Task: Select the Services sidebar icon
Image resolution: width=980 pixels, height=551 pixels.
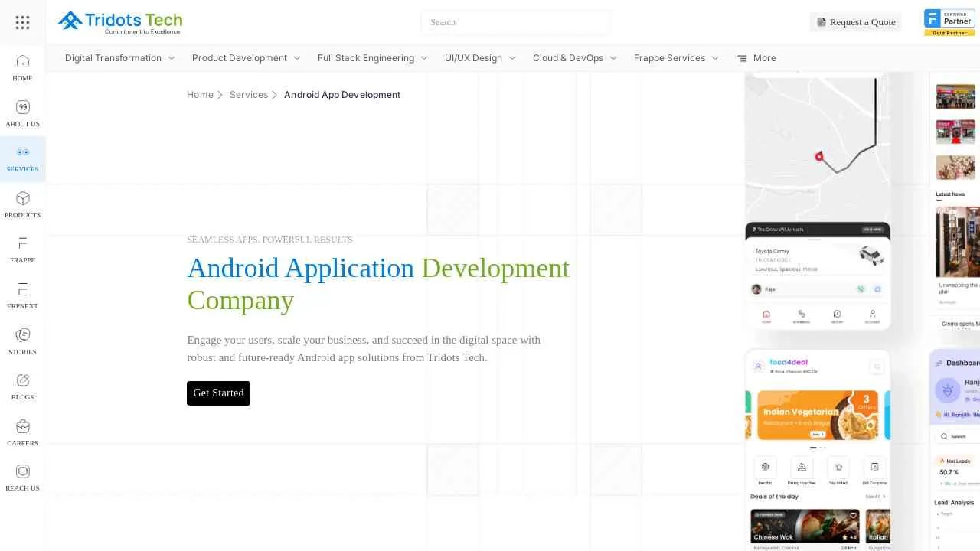Action: pos(22,159)
